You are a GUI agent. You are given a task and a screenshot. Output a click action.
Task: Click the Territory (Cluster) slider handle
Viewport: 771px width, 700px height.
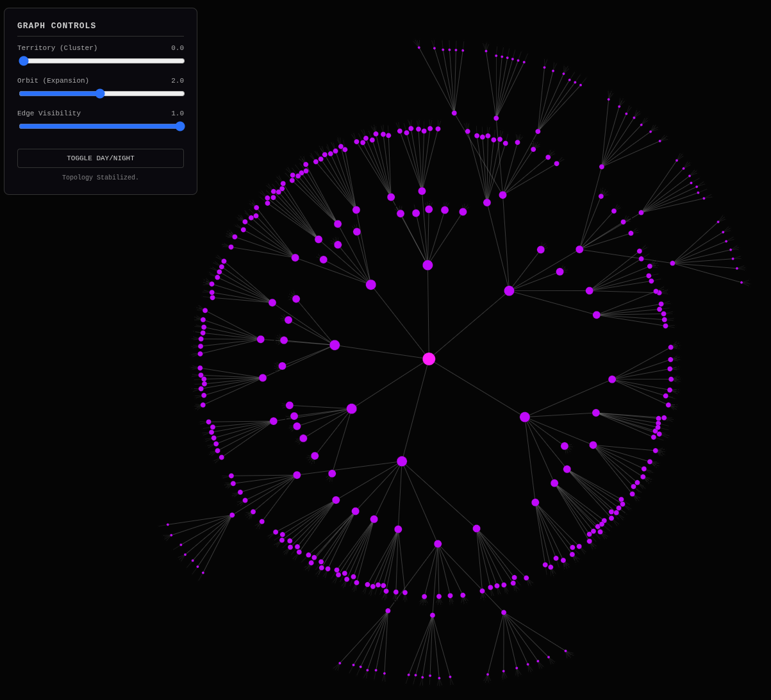[x=24, y=61]
